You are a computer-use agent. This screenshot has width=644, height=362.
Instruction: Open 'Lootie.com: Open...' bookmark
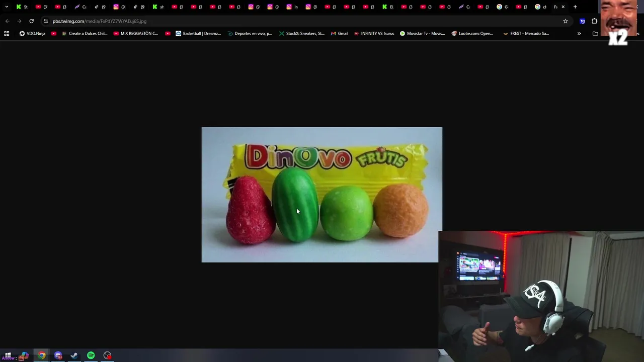[x=472, y=34]
